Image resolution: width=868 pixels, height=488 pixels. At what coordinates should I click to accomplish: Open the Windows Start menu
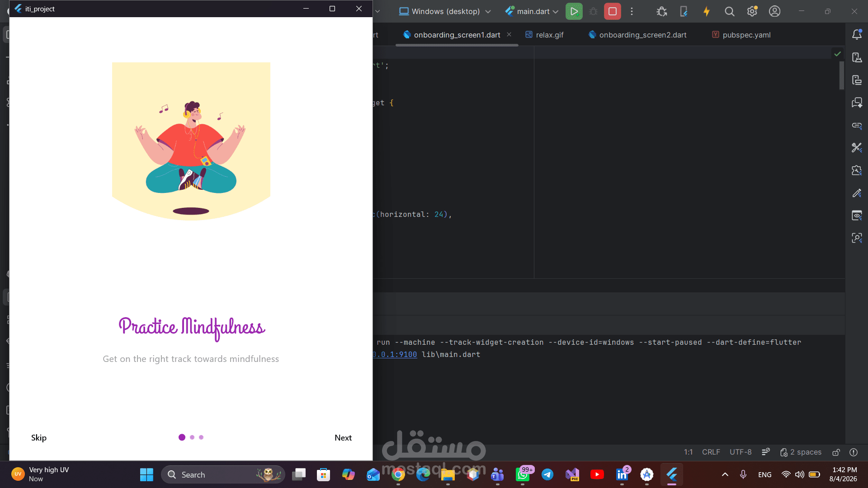(x=146, y=474)
